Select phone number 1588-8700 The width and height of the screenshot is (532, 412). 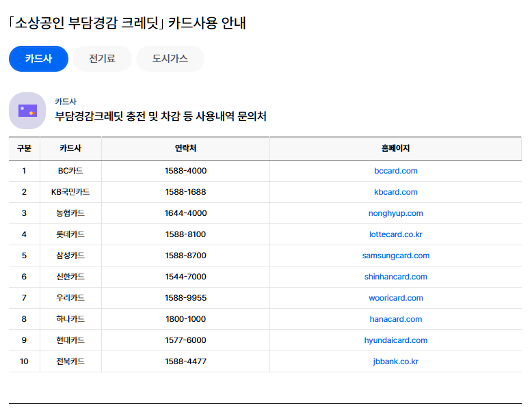pyautogui.click(x=185, y=256)
